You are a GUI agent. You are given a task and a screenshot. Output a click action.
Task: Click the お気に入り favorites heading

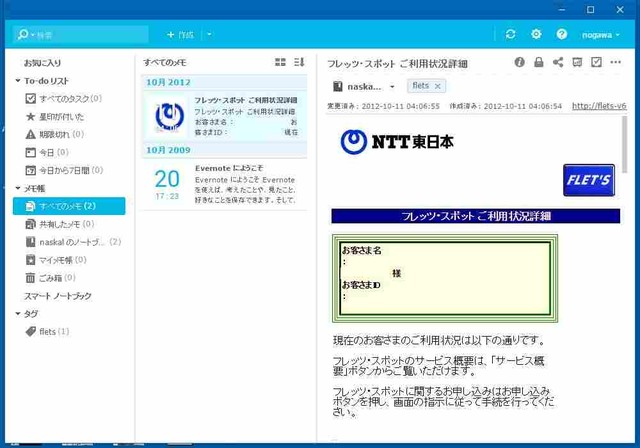click(x=42, y=63)
